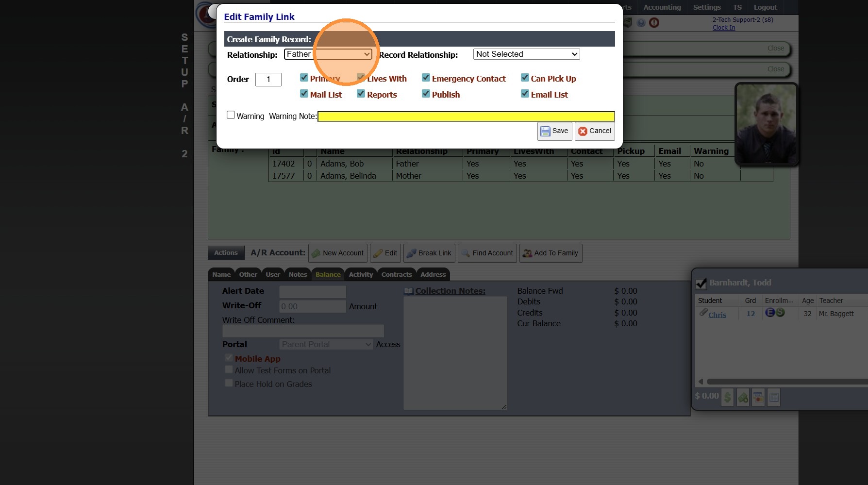Click the Collection Notes text area
The image size is (868, 485).
click(455, 353)
